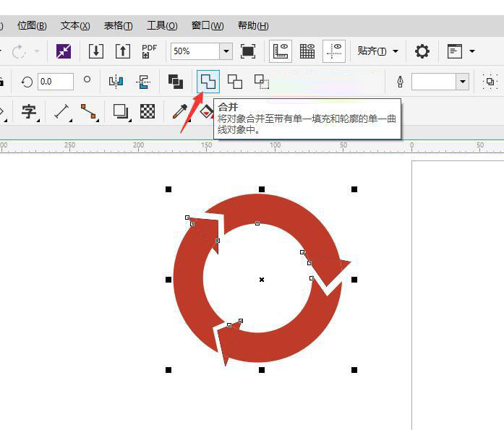Click the outline pen nib icon

400,82
